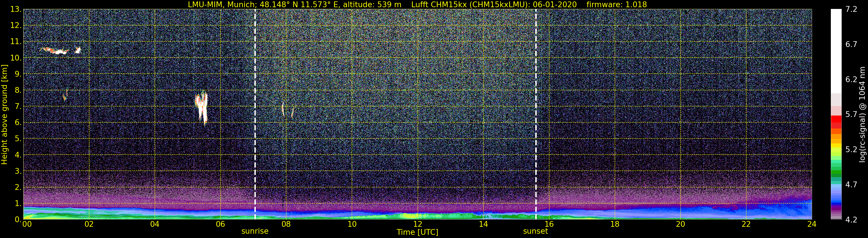The width and height of the screenshot is (868, 238).
Task: Click the small cloud streaks near 08 UTC
Action: pyautogui.click(x=288, y=110)
